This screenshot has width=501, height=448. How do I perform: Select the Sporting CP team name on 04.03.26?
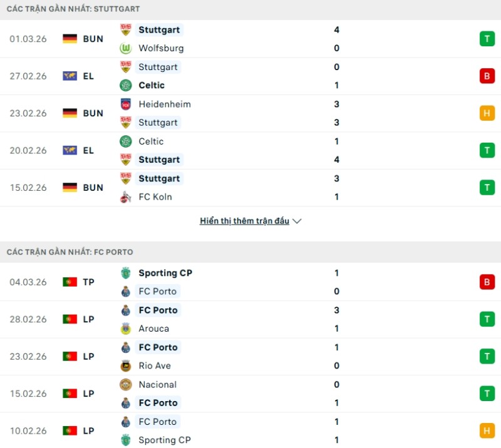coord(165,273)
